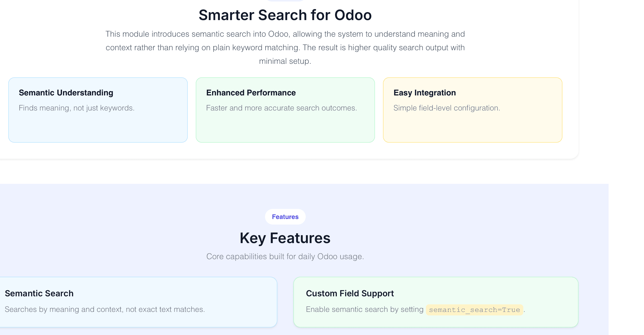Click the module introduction paragraph
Viewport: 644px width, 335px height.
pos(285,47)
